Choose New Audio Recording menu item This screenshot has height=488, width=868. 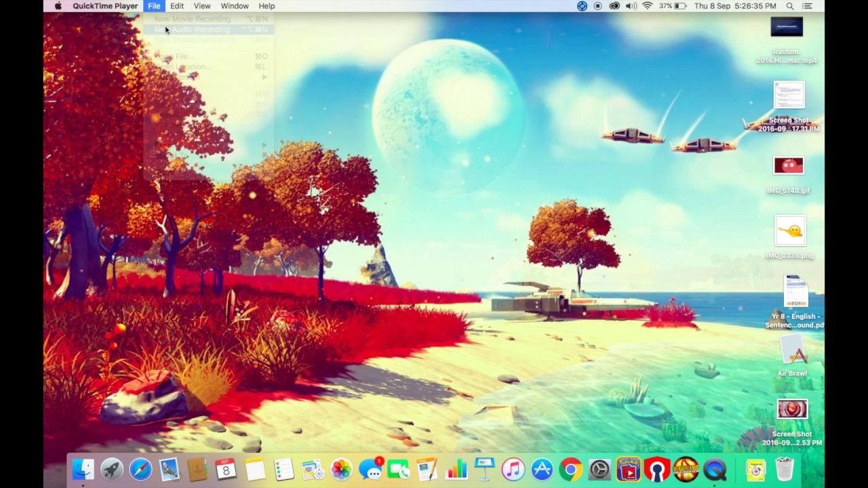208,30
